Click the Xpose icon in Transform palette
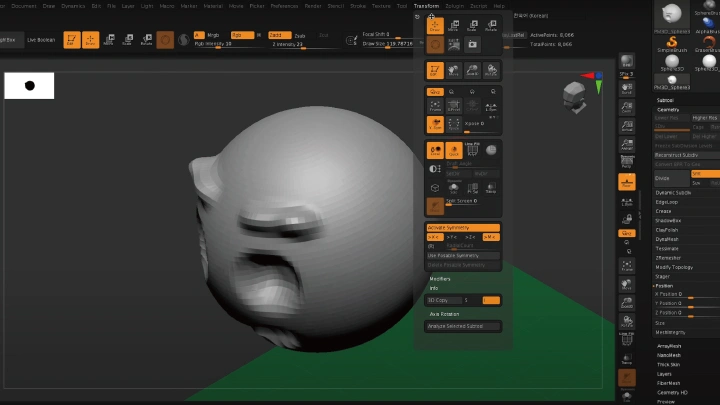The height and width of the screenshot is (405, 720). point(454,124)
